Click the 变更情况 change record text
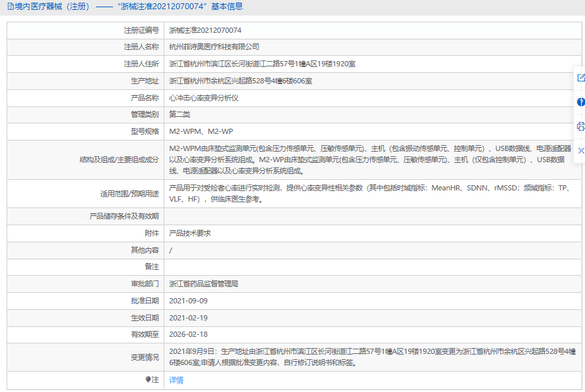The height and width of the screenshot is (392, 585). 372,357
